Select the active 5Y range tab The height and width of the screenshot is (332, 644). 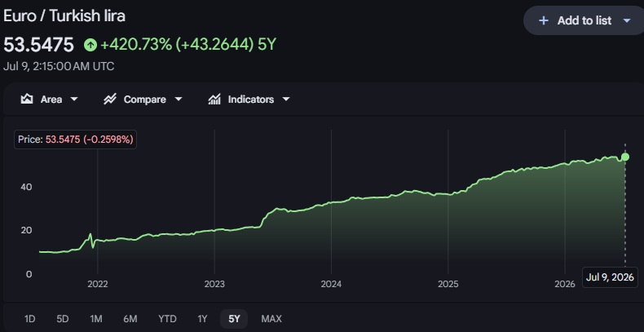click(x=234, y=319)
